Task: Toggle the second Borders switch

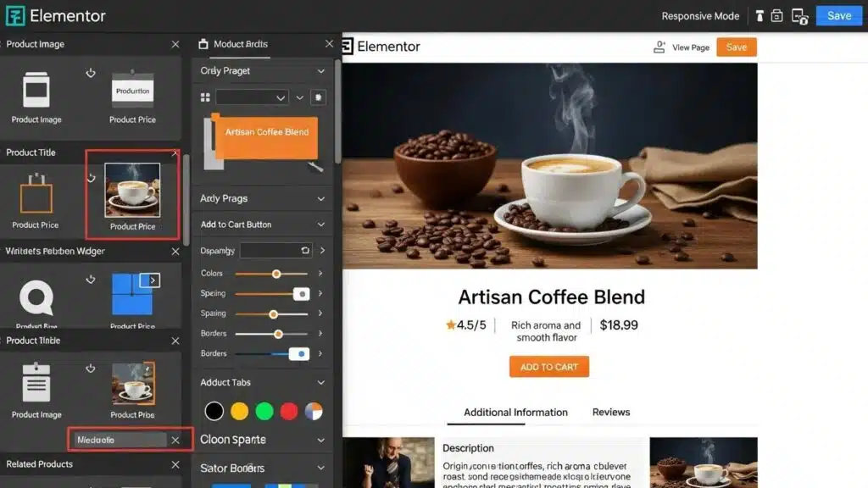Action: (x=299, y=354)
